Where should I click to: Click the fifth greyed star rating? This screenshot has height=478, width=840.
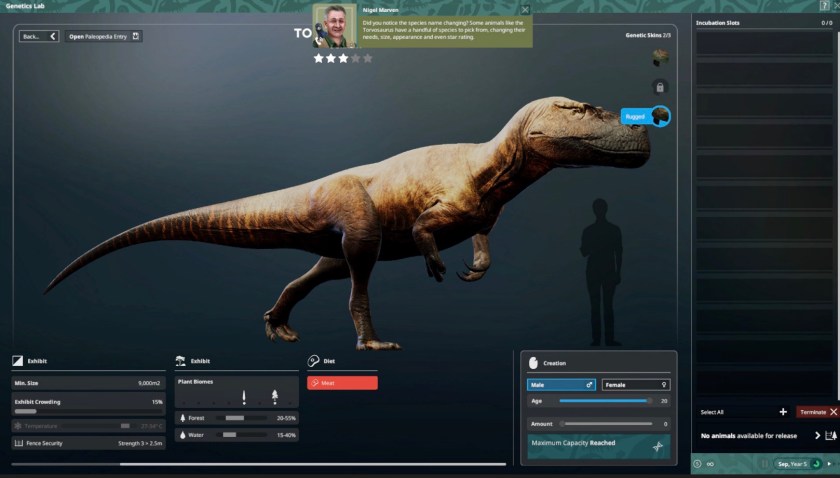point(368,58)
